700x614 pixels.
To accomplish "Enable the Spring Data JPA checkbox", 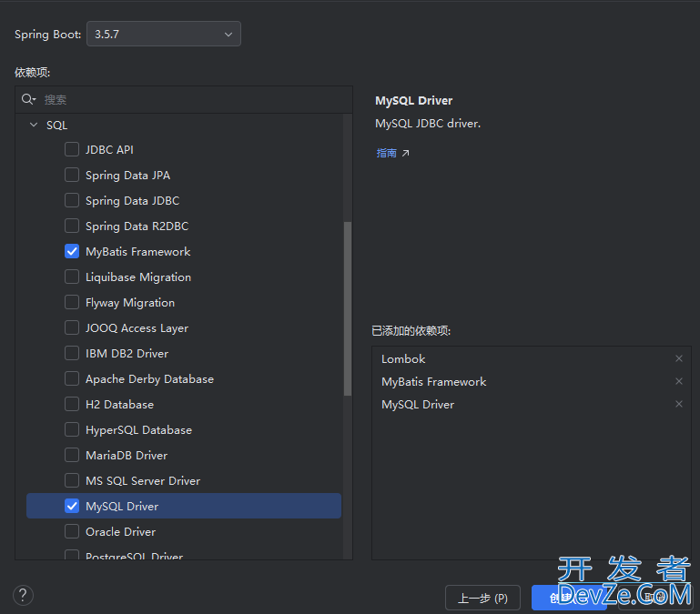I will click(72, 175).
